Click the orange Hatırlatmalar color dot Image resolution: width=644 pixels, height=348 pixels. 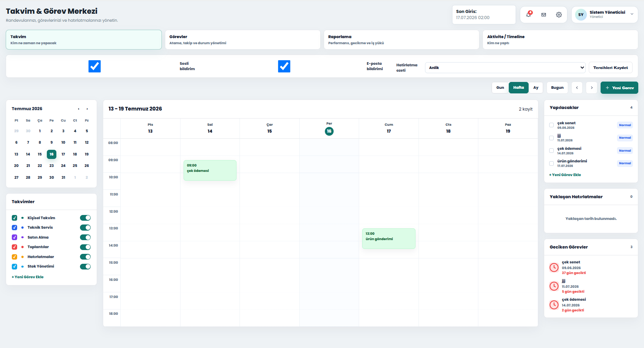22,257
